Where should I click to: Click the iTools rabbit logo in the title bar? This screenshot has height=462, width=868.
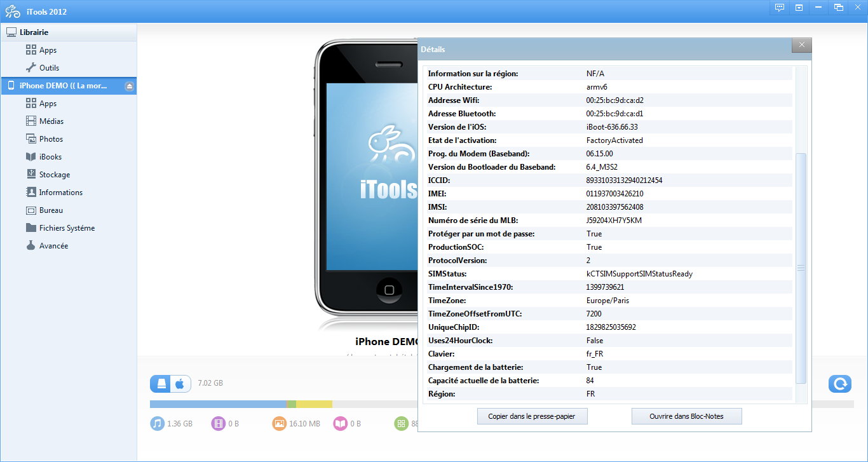click(12, 11)
